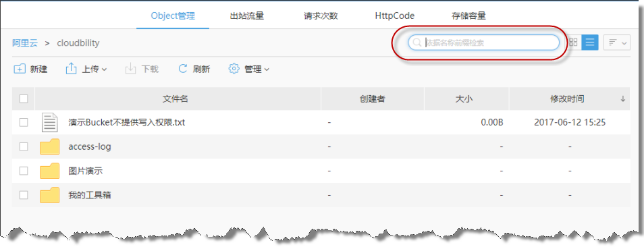
Task: Click the 上传 upload icon
Action: click(x=72, y=69)
